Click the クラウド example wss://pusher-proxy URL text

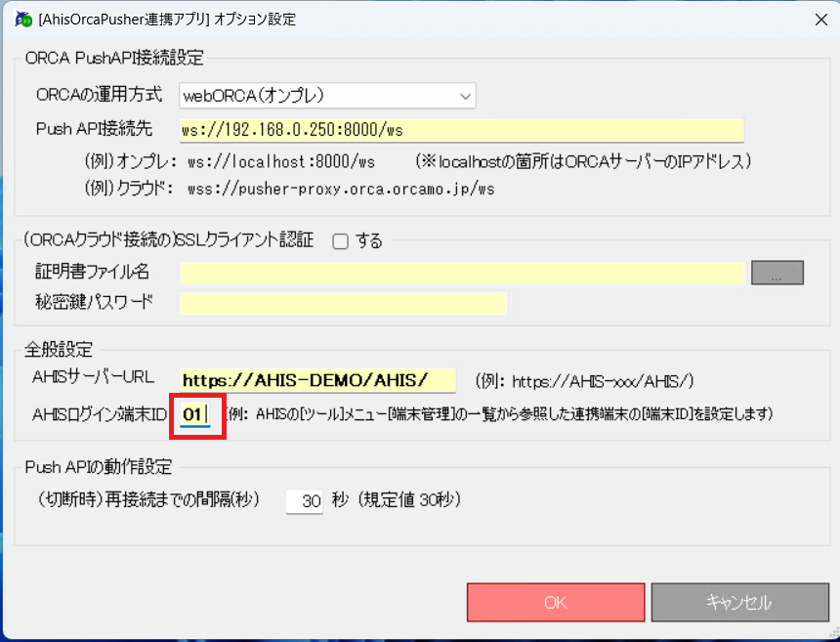[x=341, y=189]
